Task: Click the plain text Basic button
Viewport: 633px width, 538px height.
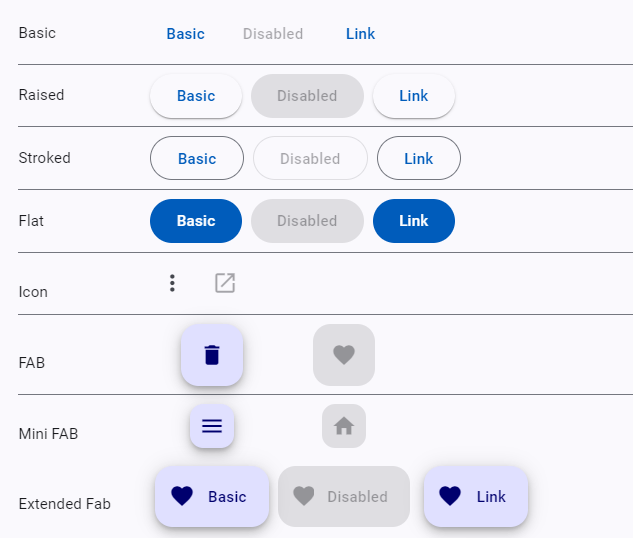Action: tap(185, 34)
